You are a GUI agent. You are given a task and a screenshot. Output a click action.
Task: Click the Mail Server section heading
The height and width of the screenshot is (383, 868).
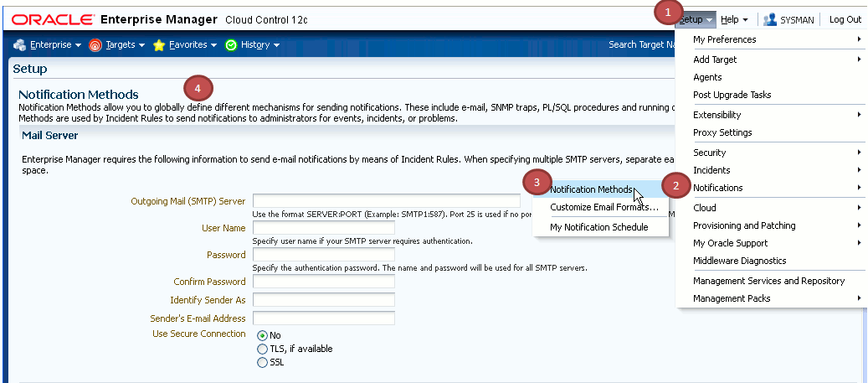coord(50,135)
